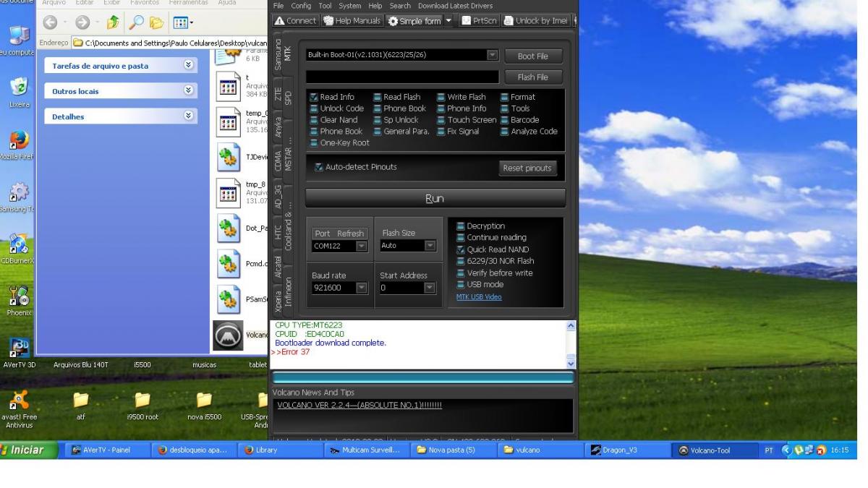Click the Run button
The width and height of the screenshot is (868, 488).
point(435,198)
